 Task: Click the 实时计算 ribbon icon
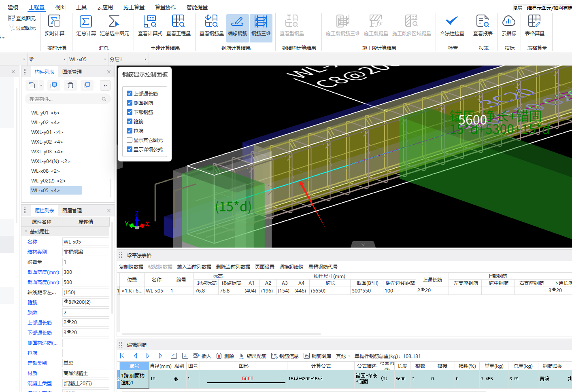click(x=54, y=21)
